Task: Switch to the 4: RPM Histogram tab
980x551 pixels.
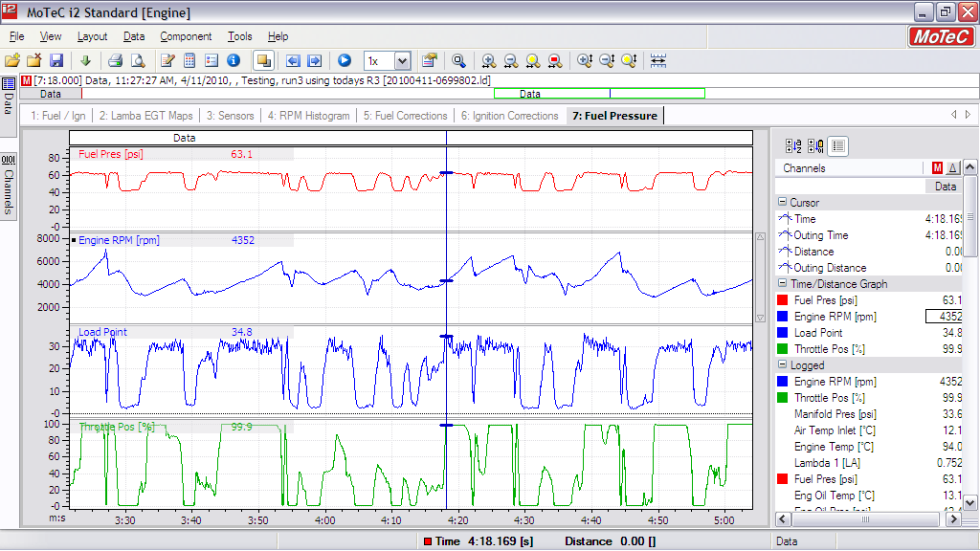Action: point(308,116)
